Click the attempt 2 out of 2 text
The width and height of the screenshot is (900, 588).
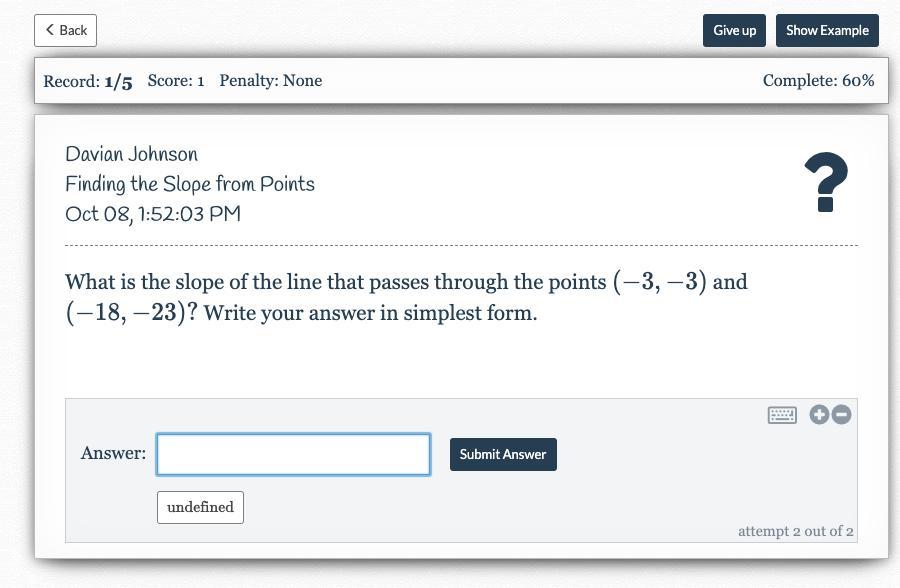pyautogui.click(x=796, y=531)
